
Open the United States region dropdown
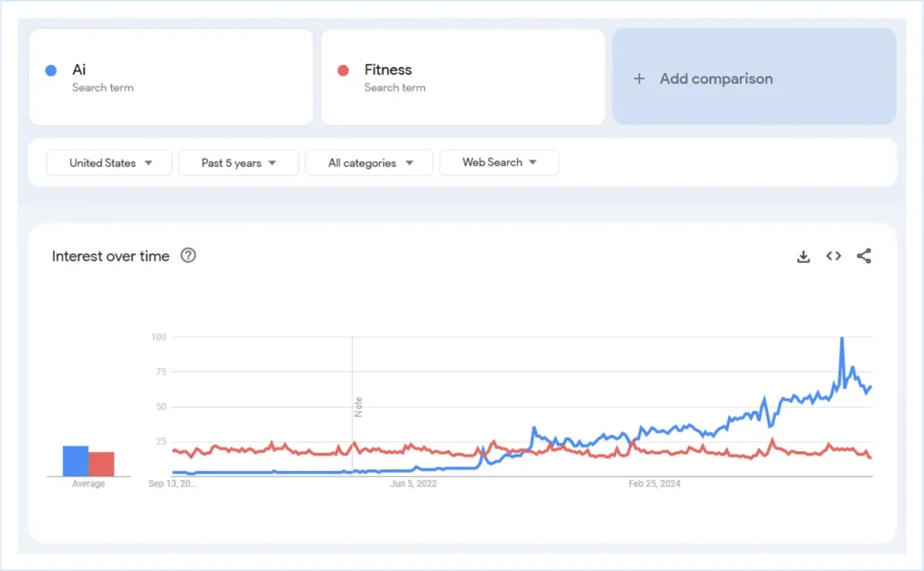pos(108,162)
